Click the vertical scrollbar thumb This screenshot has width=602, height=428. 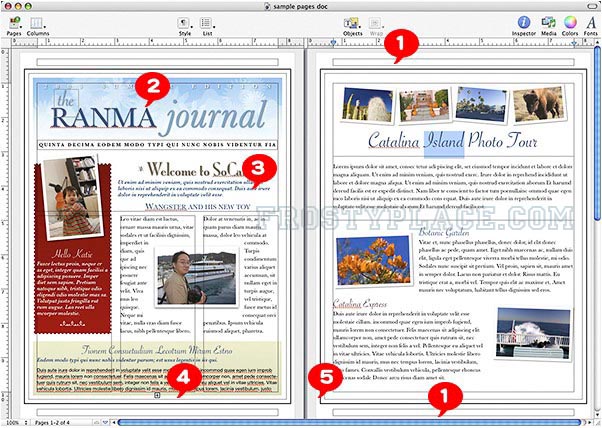(597, 134)
